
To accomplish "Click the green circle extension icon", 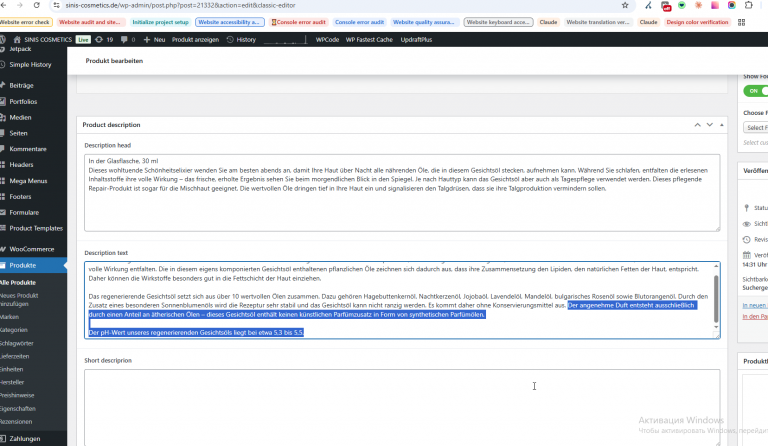I will click(x=682, y=5).
